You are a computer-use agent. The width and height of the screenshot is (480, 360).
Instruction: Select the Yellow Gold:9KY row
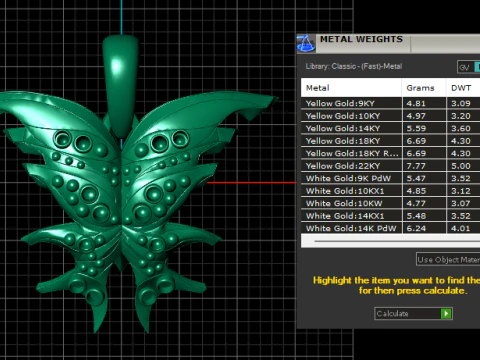click(390, 103)
